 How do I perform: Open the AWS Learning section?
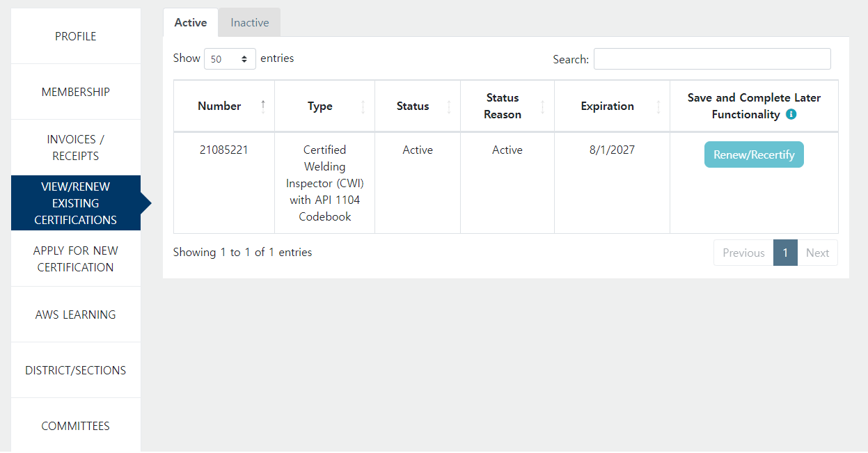click(76, 315)
